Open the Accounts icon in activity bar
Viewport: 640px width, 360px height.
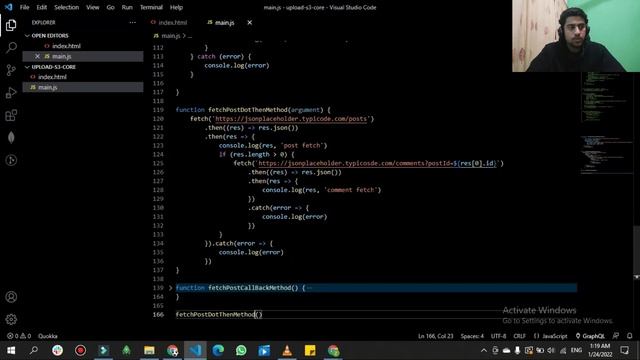[11, 297]
